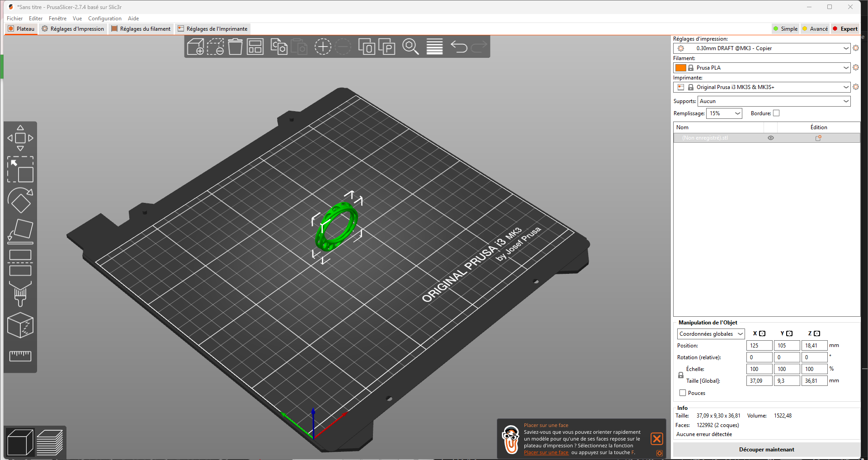
Task: Select the Measure ruler tool
Action: [x=20, y=356]
